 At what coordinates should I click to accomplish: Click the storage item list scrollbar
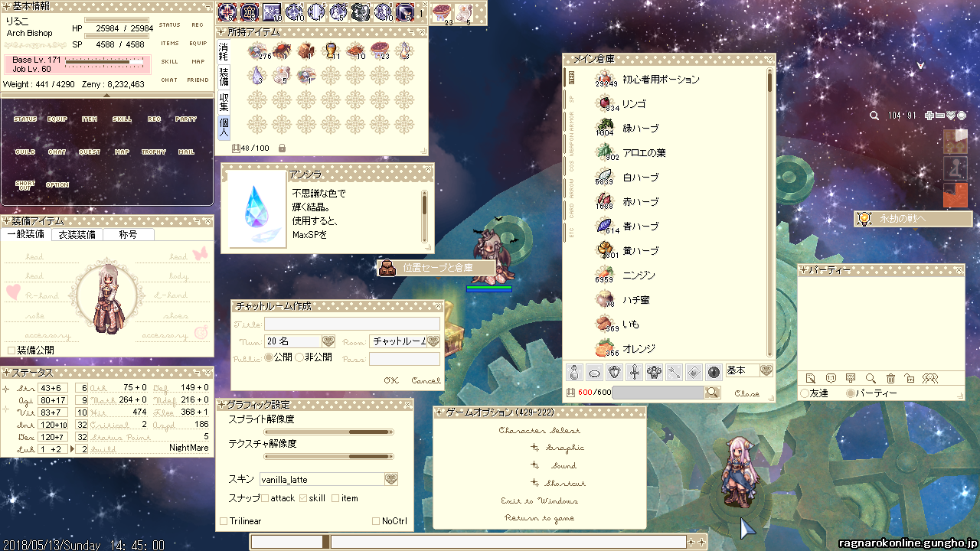pyautogui.click(x=770, y=214)
